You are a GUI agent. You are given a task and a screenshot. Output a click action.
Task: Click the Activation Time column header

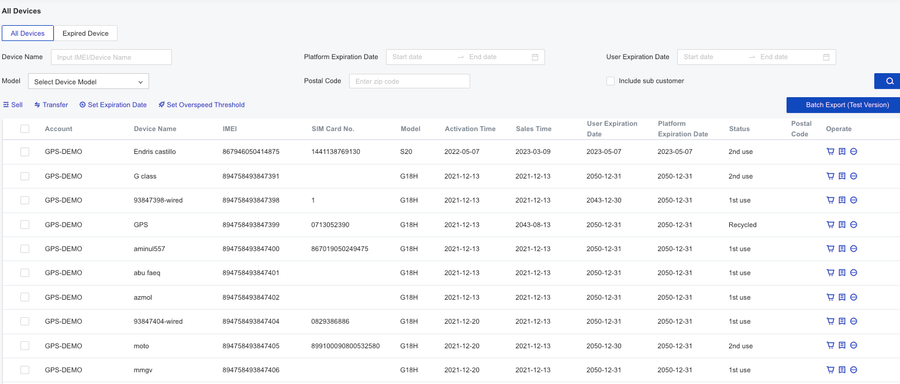coord(470,129)
